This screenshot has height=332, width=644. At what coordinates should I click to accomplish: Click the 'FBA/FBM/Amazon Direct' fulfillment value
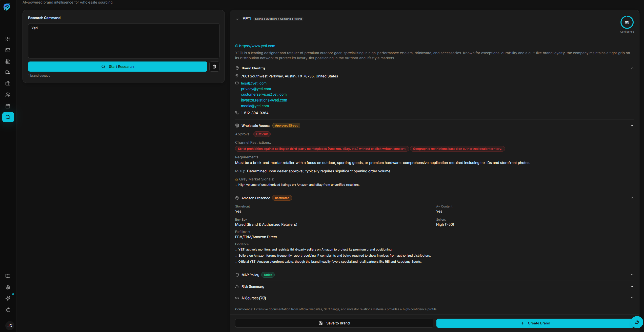(256, 237)
